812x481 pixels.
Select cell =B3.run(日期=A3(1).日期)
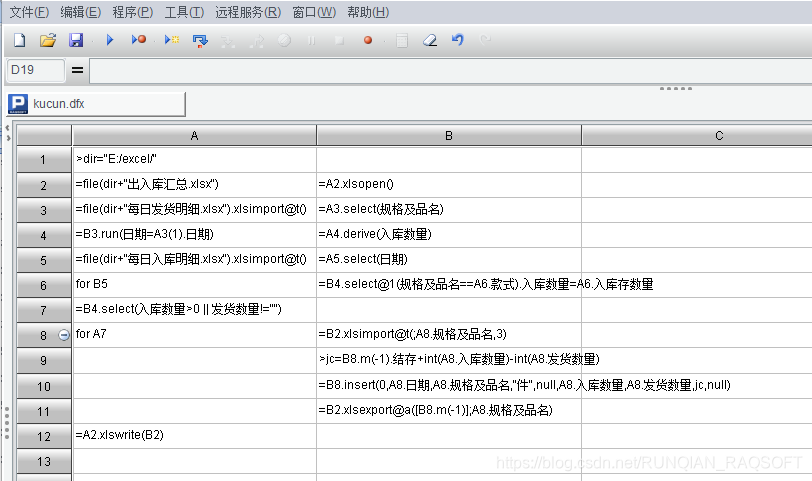(x=194, y=235)
